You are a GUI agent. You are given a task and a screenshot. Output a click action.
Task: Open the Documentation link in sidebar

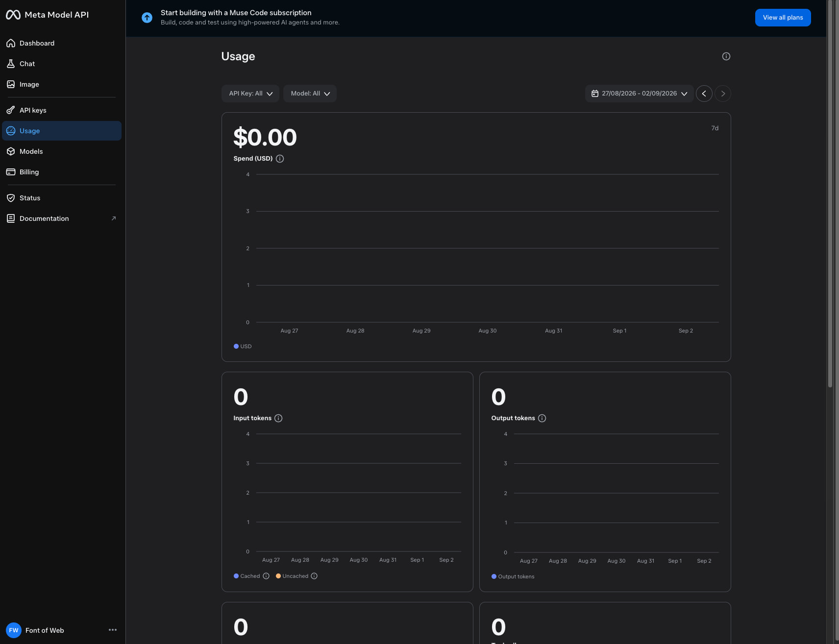tap(62, 218)
